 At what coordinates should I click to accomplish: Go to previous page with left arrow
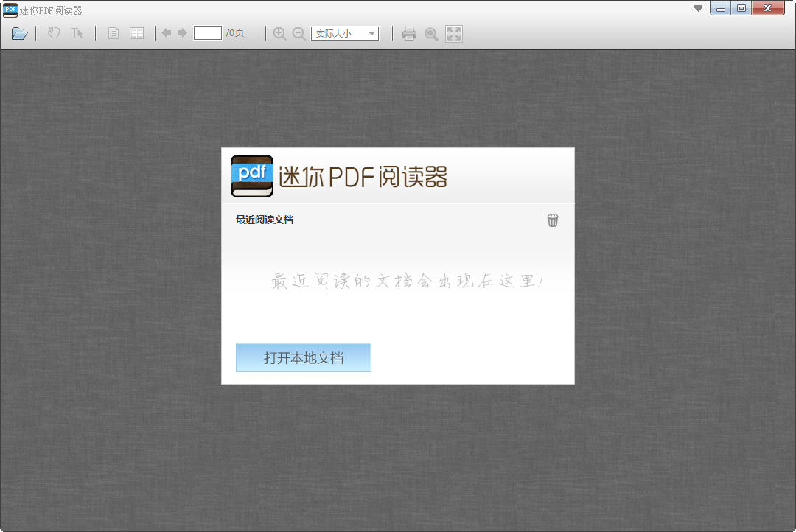coord(167,33)
